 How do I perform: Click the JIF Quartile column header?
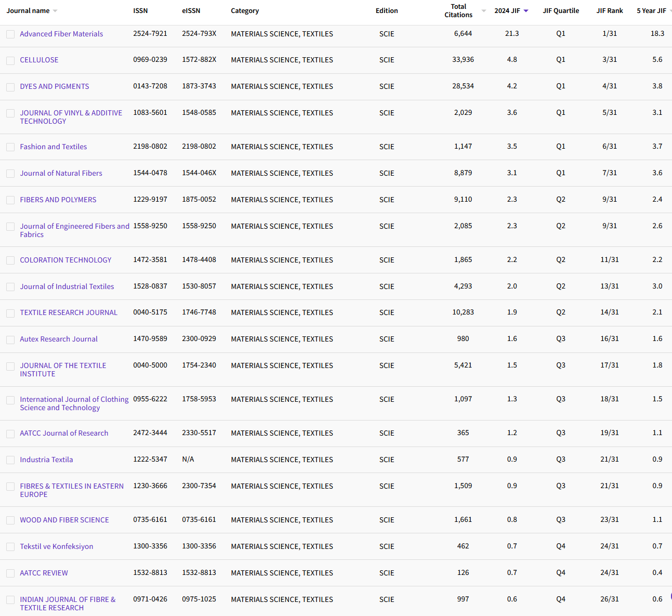pyautogui.click(x=561, y=10)
